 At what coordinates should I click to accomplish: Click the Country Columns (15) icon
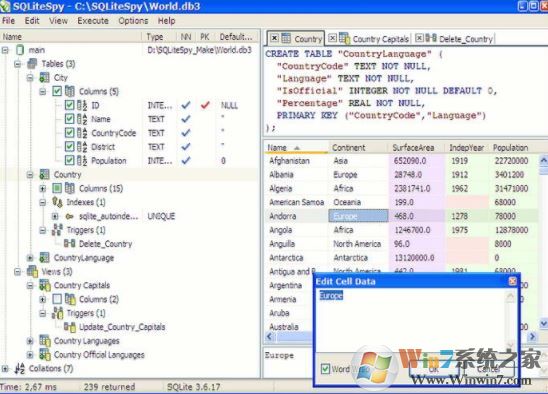coord(70,188)
